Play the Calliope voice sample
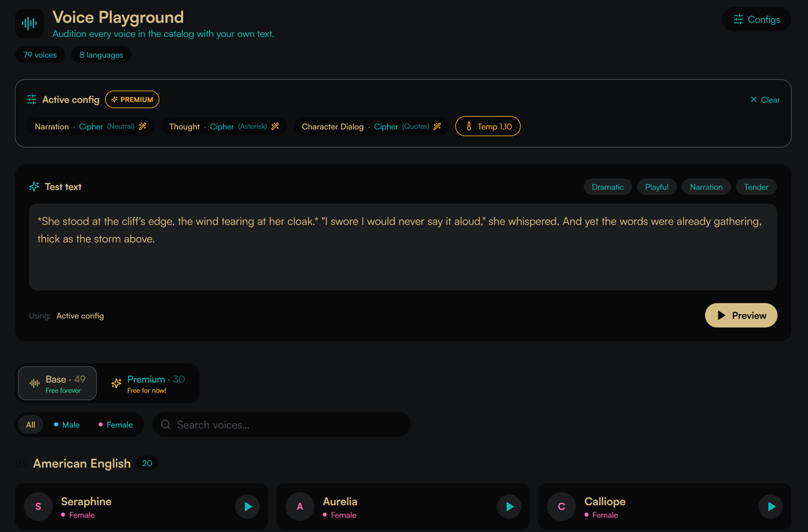This screenshot has height=532, width=808. 771,507
